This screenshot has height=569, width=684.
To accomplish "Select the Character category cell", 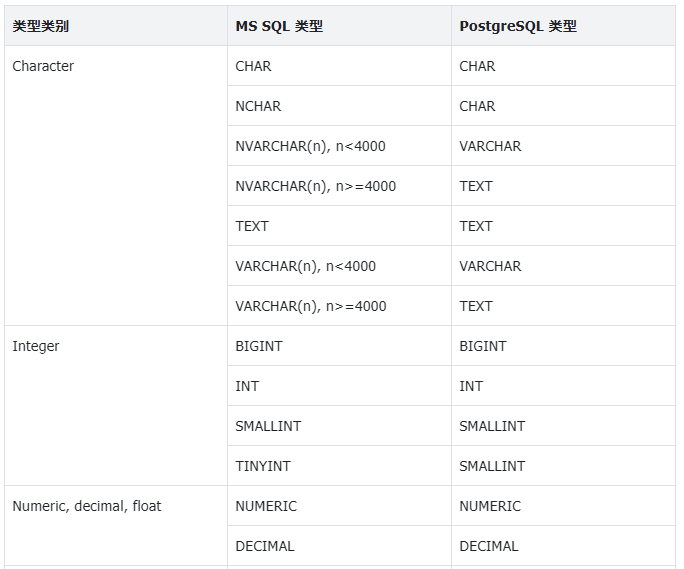I will click(x=43, y=66).
